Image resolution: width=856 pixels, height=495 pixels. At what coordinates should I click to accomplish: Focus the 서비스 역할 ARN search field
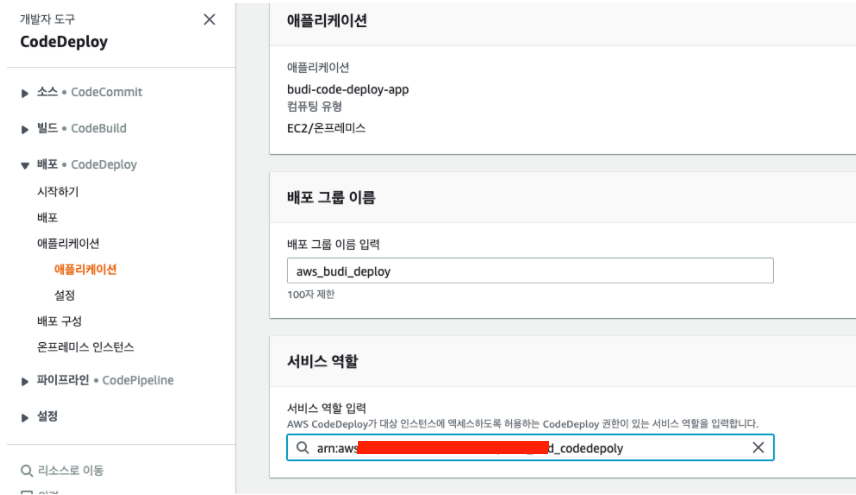[530, 448]
